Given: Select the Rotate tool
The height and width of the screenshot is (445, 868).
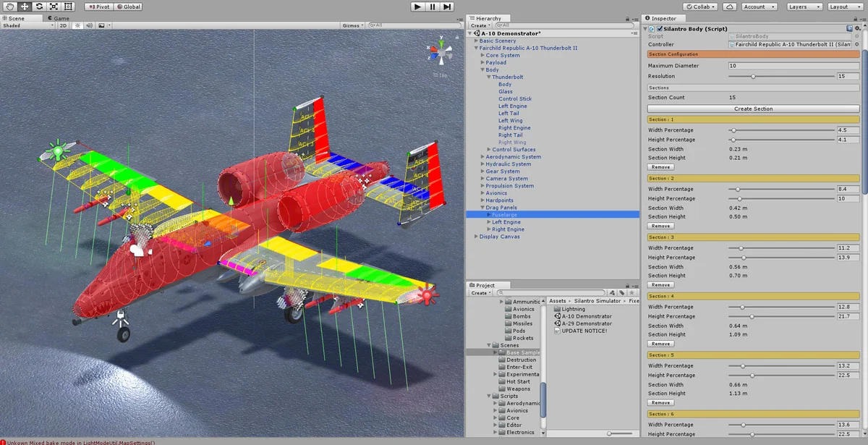Looking at the screenshot, I should (39, 7).
